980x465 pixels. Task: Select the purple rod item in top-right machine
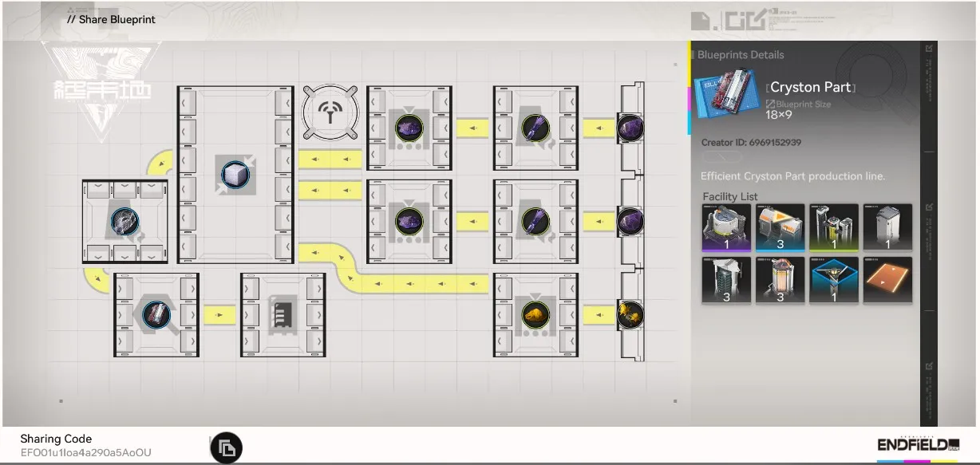click(535, 128)
